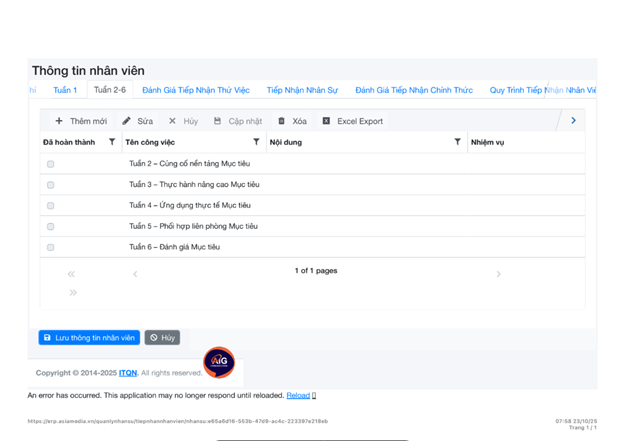Mark Tuần 6 – Đánh giá as completed

coord(51,247)
